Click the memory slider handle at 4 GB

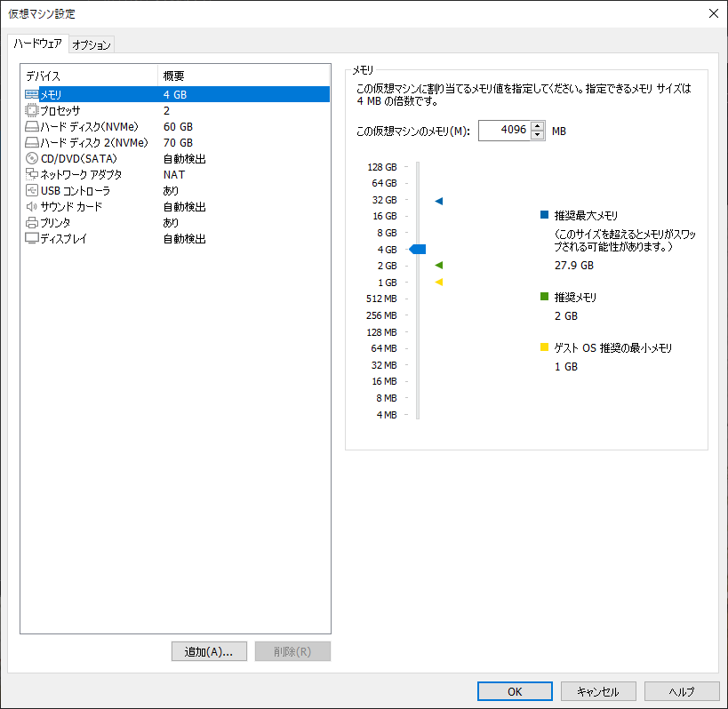416,249
